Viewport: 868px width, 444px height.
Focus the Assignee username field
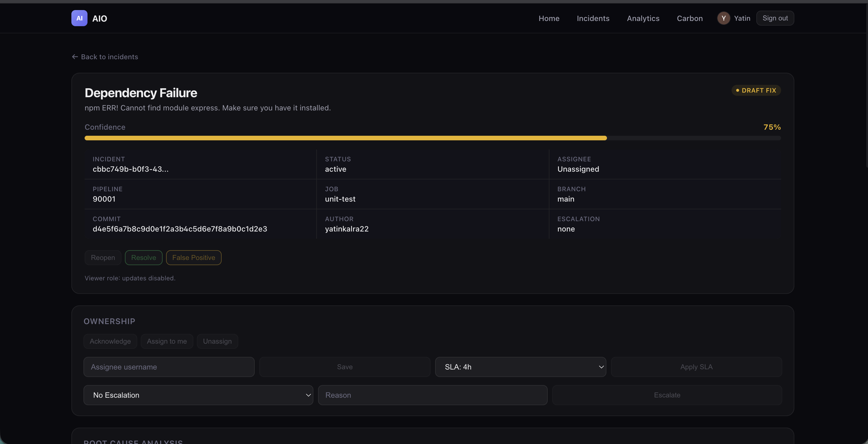tap(169, 367)
